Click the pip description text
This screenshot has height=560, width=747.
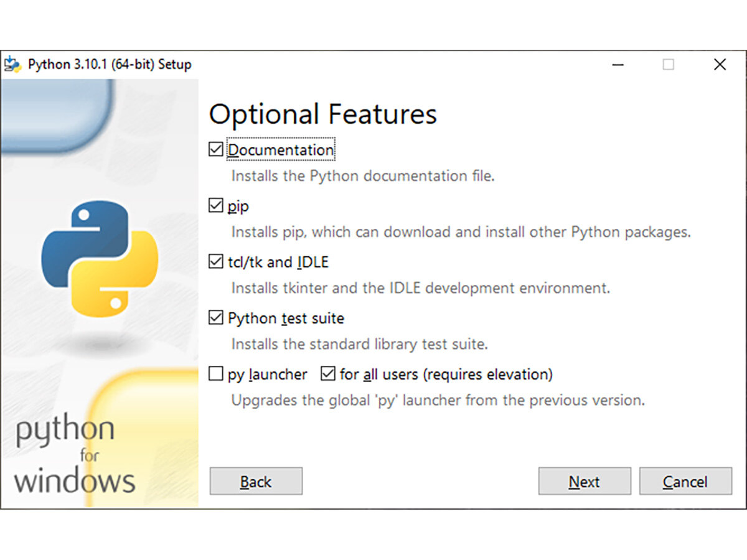click(x=461, y=232)
